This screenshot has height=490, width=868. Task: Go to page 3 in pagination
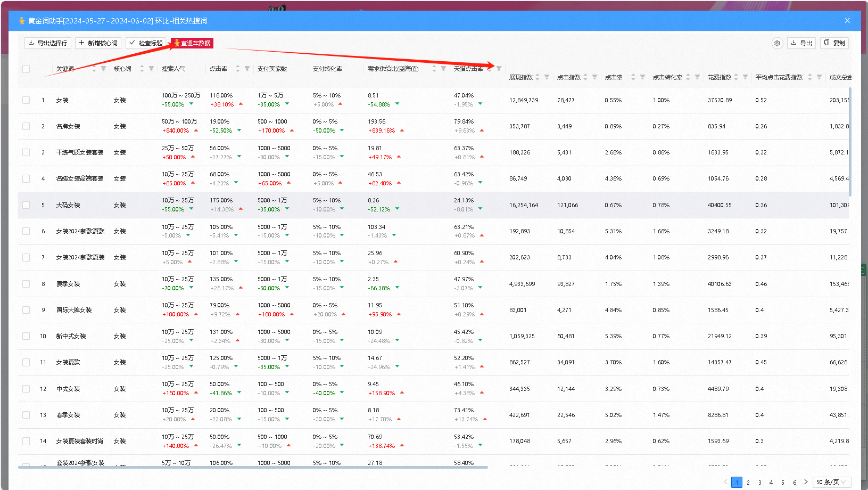[x=759, y=483]
